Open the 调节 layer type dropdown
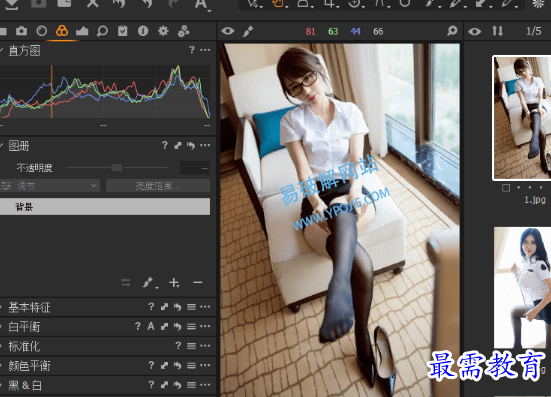The height and width of the screenshot is (397, 551). tap(50, 186)
